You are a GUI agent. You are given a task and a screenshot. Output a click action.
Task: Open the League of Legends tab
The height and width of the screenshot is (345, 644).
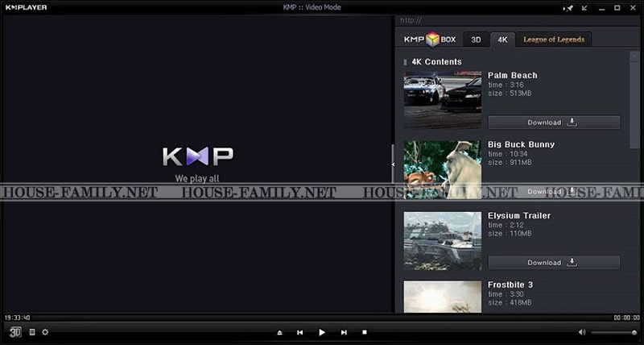[554, 39]
